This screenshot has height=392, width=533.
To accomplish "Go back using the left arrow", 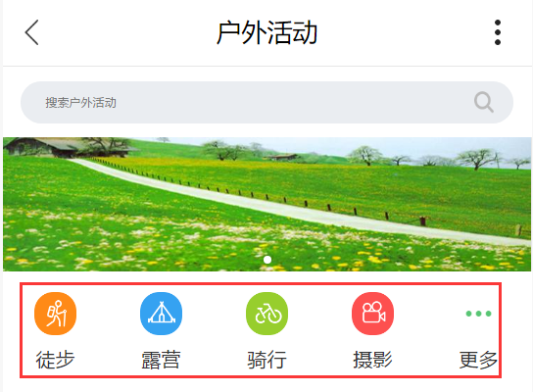I will pos(31,32).
